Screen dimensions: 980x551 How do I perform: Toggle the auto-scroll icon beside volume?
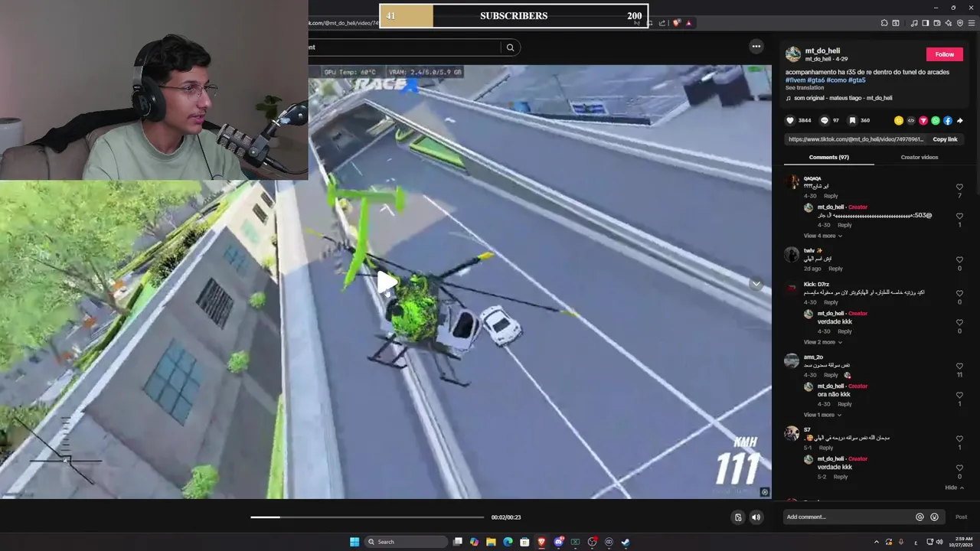tap(738, 517)
